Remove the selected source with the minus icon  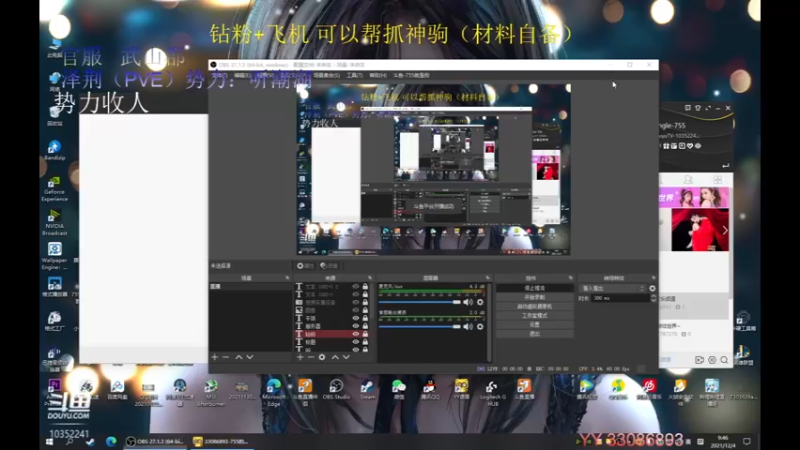[x=311, y=357]
